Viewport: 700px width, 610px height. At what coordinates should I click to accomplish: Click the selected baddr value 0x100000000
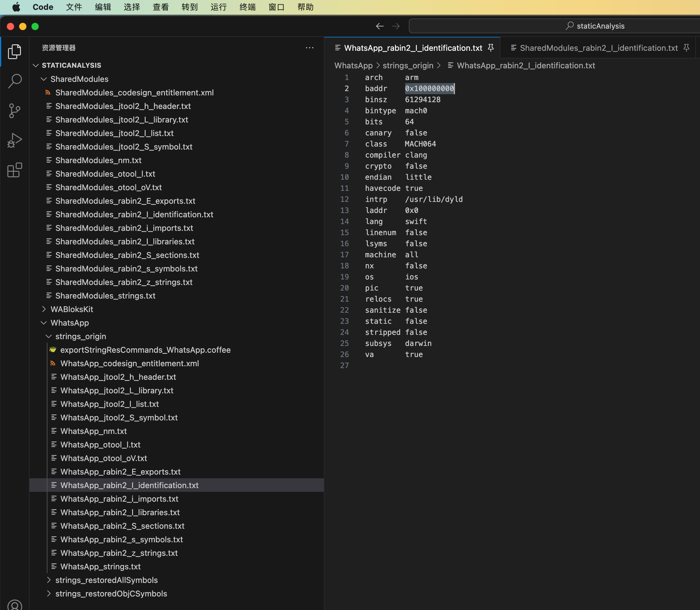point(429,89)
